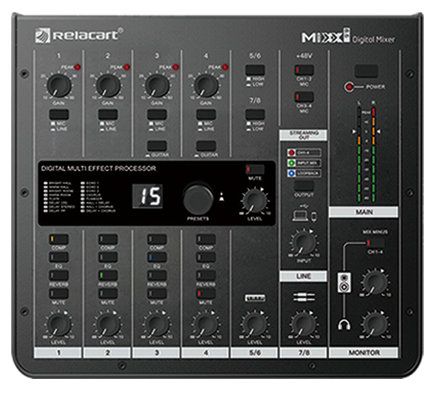Enable channel 3 GUITAR input button
The image size is (431, 403).
[x=157, y=146]
